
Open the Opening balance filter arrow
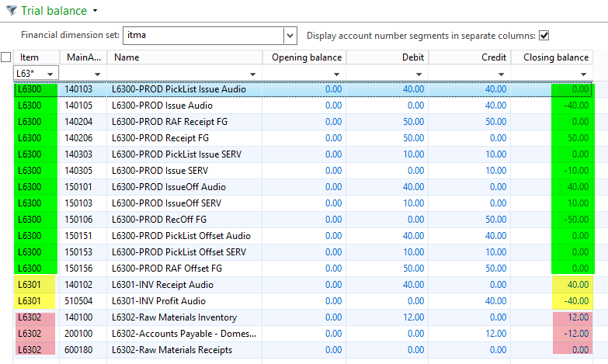pyautogui.click(x=337, y=73)
